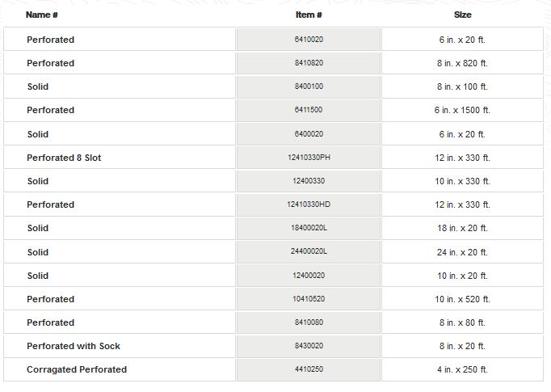The image size is (551, 392).
Task: Open the Perforated with Sock product
Action: coord(74,346)
